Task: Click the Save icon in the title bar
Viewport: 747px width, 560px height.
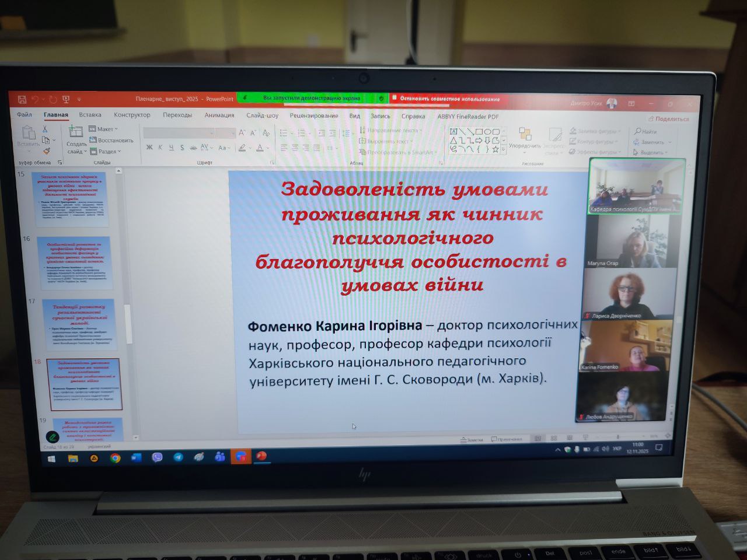Action: coord(22,100)
